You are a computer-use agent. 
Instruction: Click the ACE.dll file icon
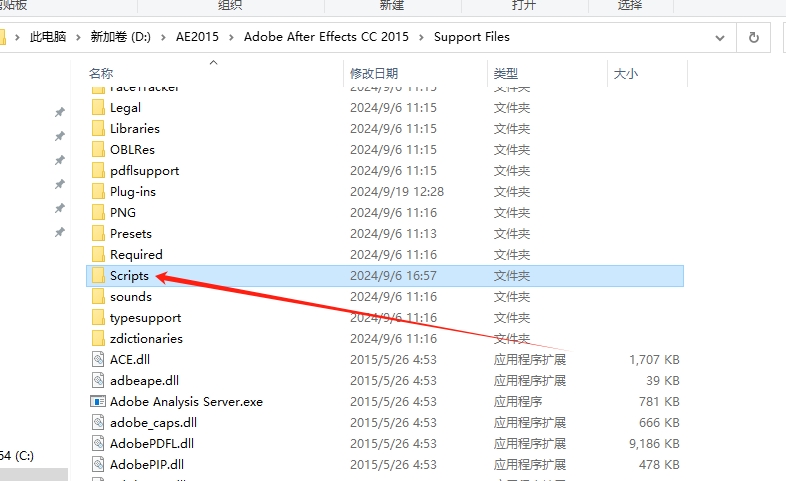coord(98,360)
